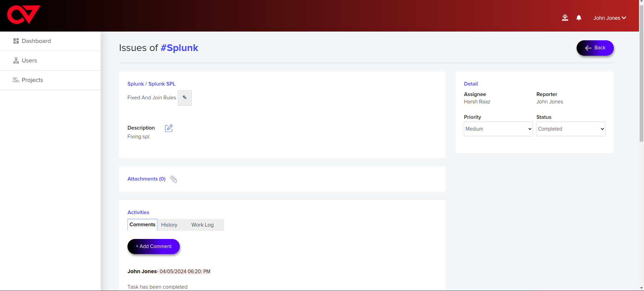Click the arrow icon in Back button
This screenshot has width=644, height=291.
[x=588, y=48]
